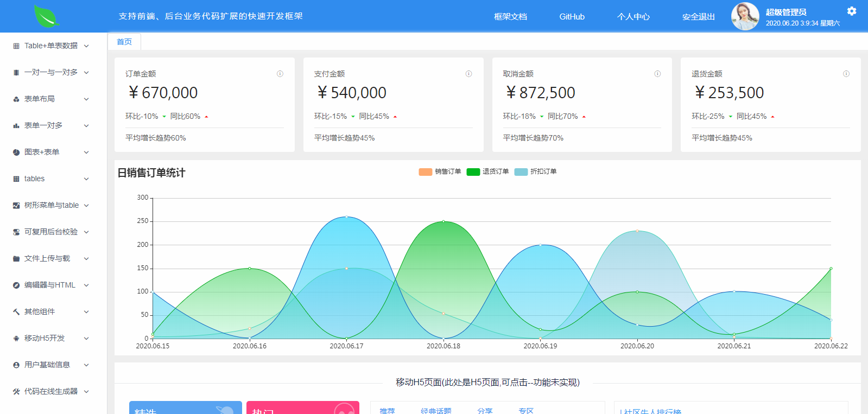Toggle 折扣订单 series in chart legend

pos(535,171)
